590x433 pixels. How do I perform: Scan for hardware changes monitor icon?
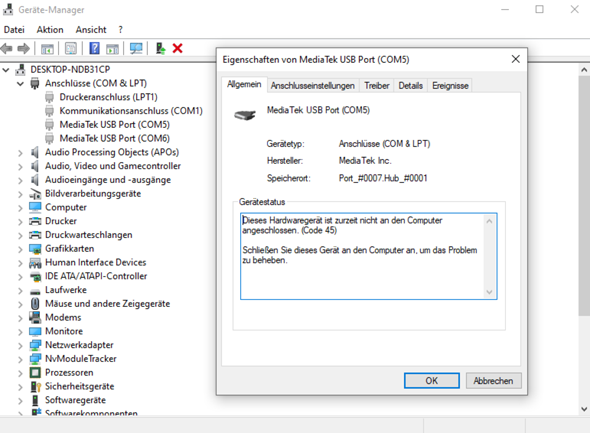(x=136, y=48)
